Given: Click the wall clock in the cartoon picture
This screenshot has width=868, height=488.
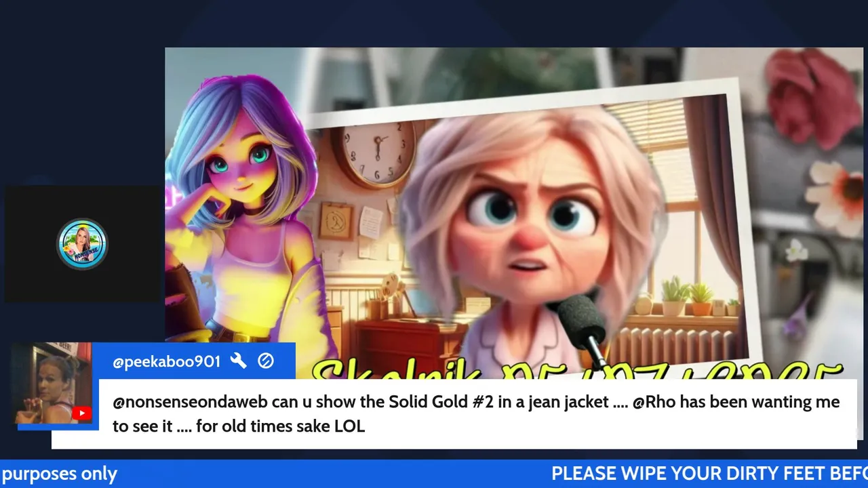Looking at the screenshot, I should pos(378,150).
